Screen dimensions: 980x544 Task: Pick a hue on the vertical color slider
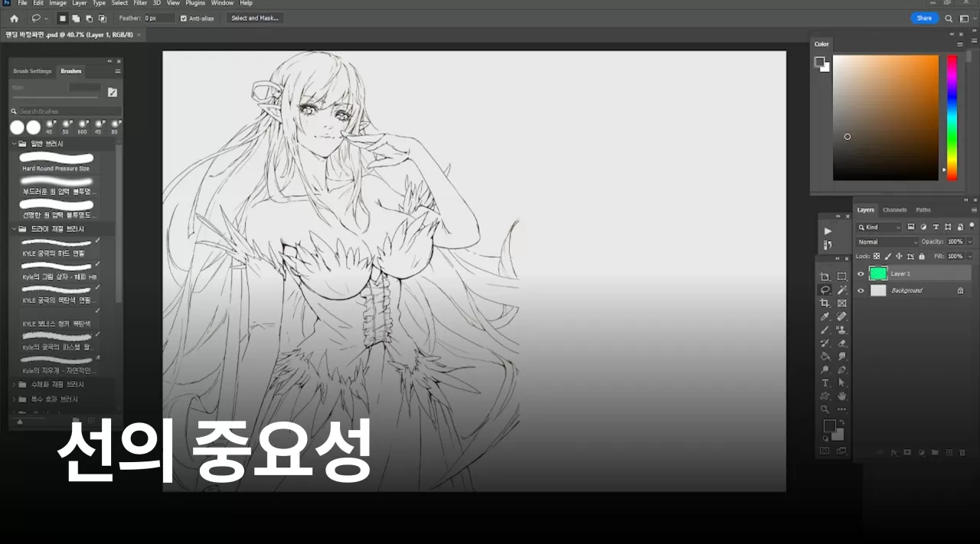(x=951, y=115)
